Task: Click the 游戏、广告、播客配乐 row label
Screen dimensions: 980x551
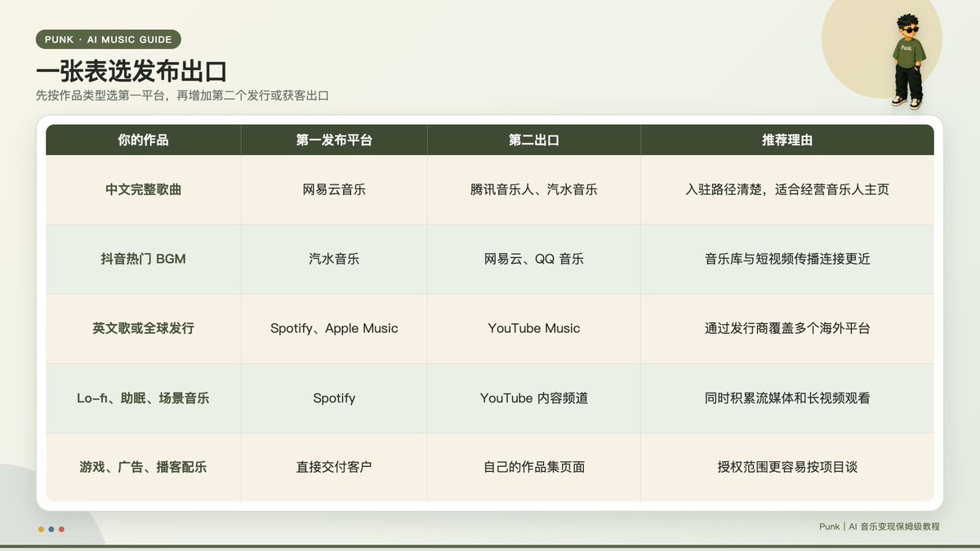Action: [x=143, y=467]
